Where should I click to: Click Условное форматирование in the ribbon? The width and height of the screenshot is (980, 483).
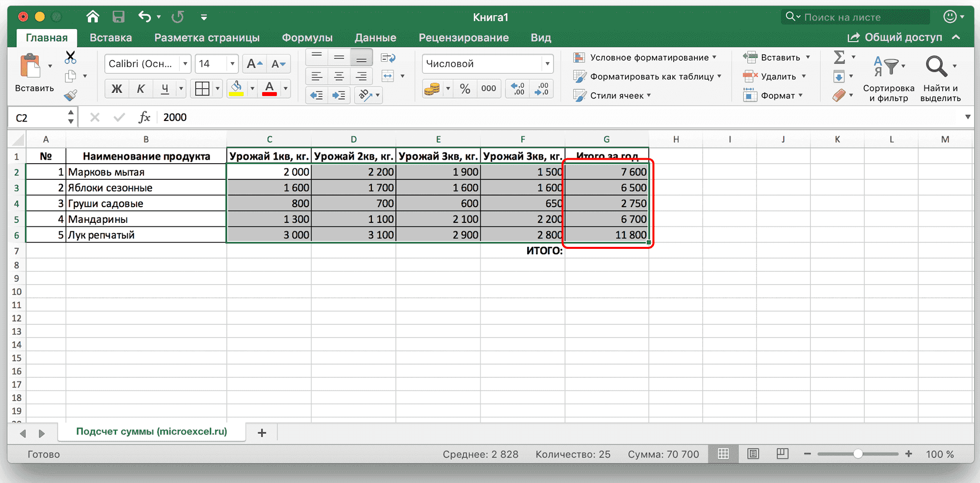tap(647, 57)
